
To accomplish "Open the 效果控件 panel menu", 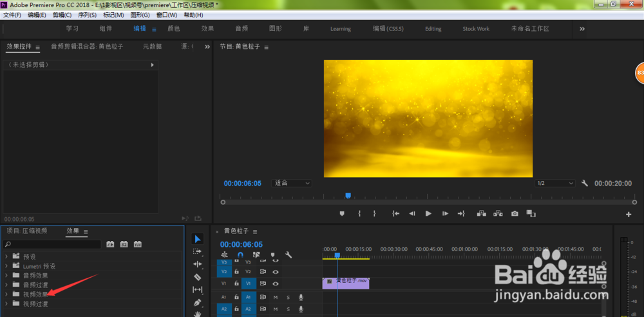I will point(37,47).
